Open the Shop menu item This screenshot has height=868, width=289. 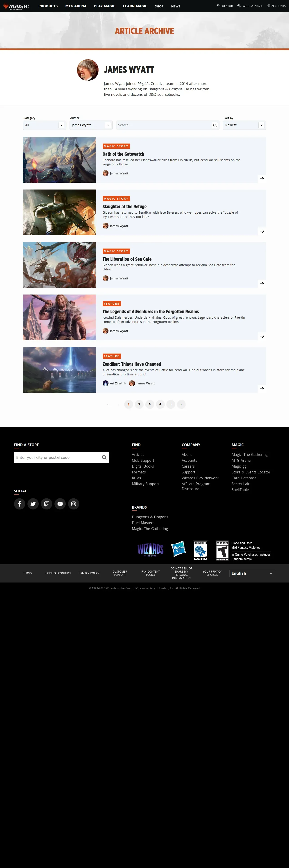click(x=159, y=6)
